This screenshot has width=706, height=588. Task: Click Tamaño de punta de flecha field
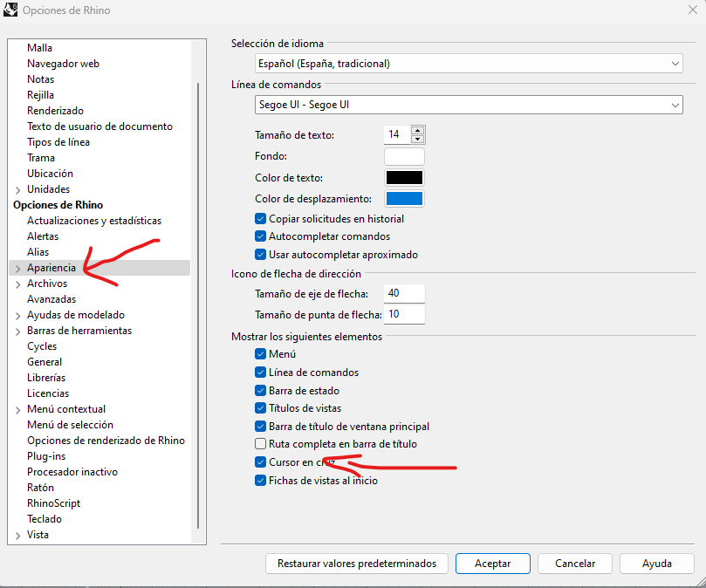point(404,314)
